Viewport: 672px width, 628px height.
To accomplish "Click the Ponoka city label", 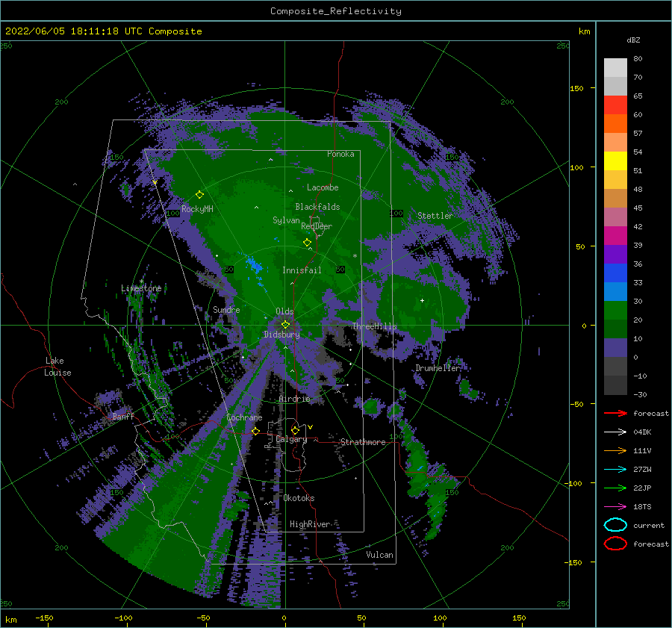I will (x=340, y=154).
